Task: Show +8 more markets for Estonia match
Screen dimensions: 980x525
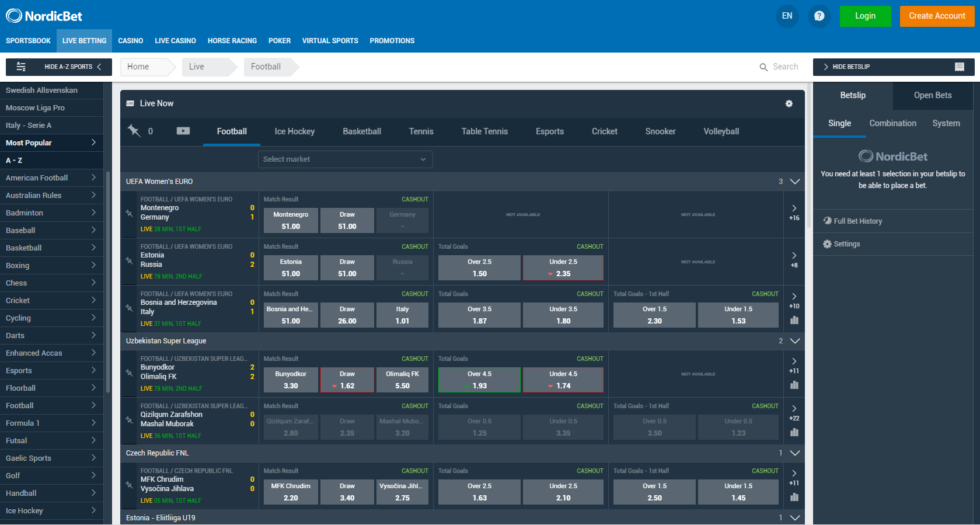Action: pyautogui.click(x=794, y=260)
